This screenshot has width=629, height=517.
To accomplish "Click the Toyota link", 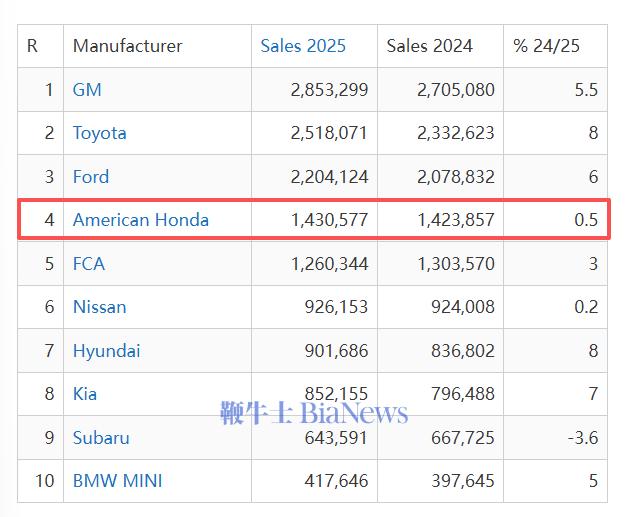I will tap(99, 133).
